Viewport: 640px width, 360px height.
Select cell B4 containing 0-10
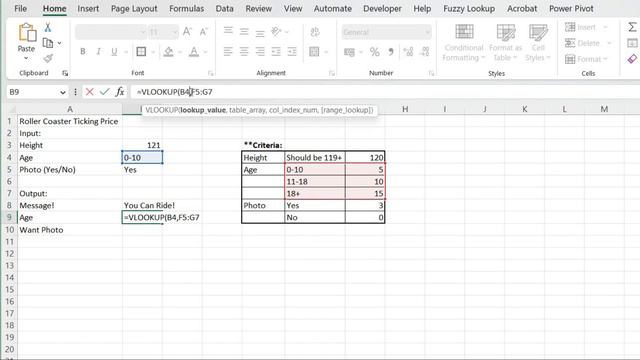pos(142,158)
